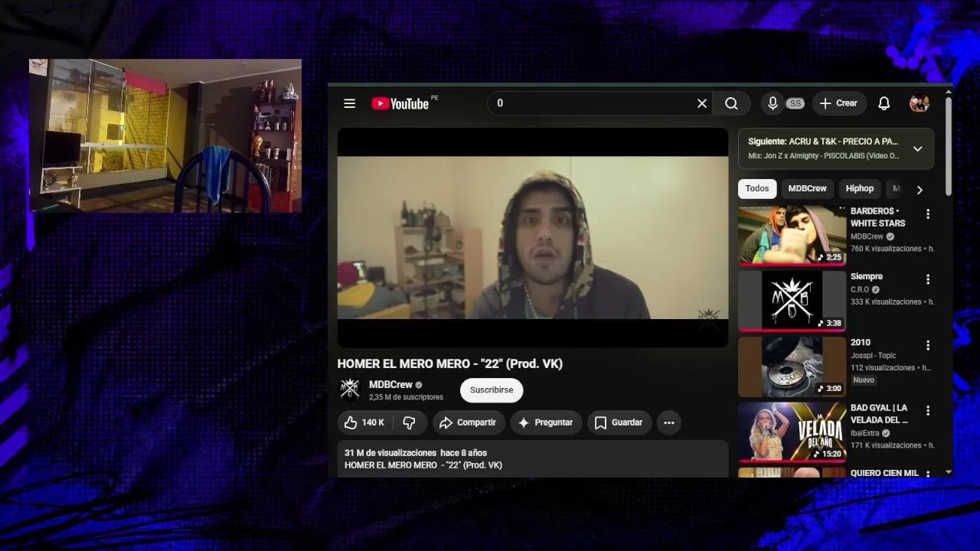This screenshot has width=980, height=551.
Task: Click the page vertical scrollbar thumb
Action: tap(949, 145)
